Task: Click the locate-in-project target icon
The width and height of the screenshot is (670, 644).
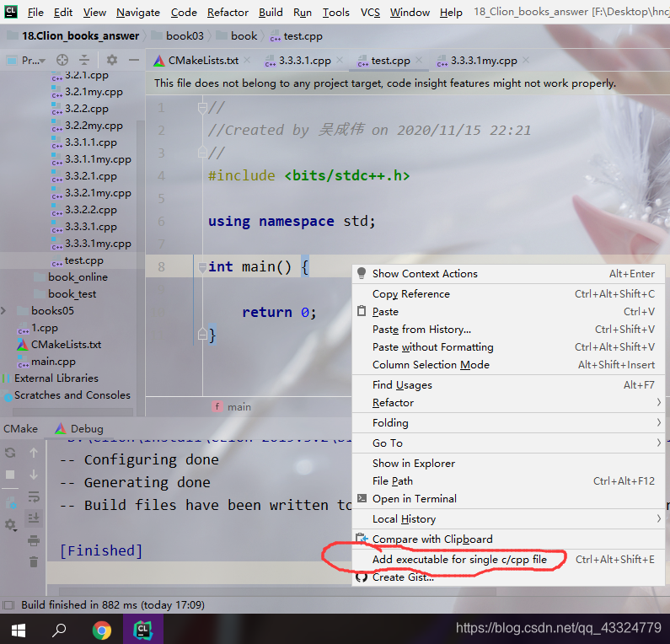Action: click(62, 60)
